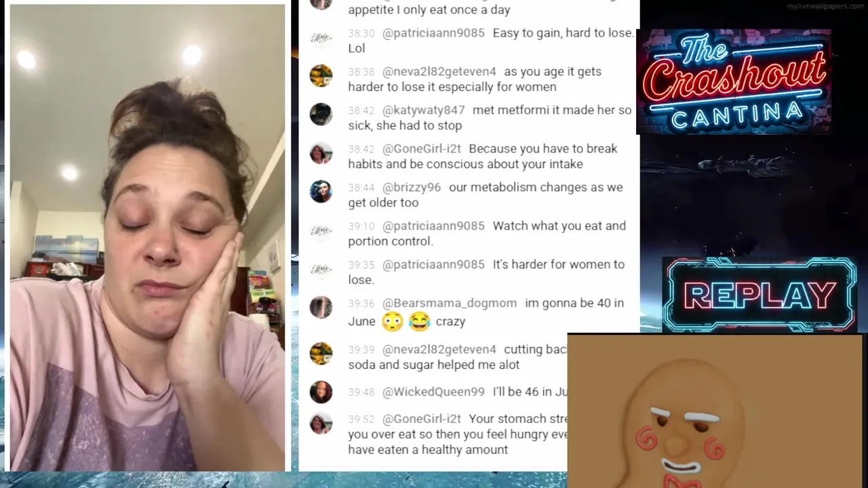Click @patriciaann9085 avatar at 39:10
Viewport: 868px width, 488px height.
321,230
